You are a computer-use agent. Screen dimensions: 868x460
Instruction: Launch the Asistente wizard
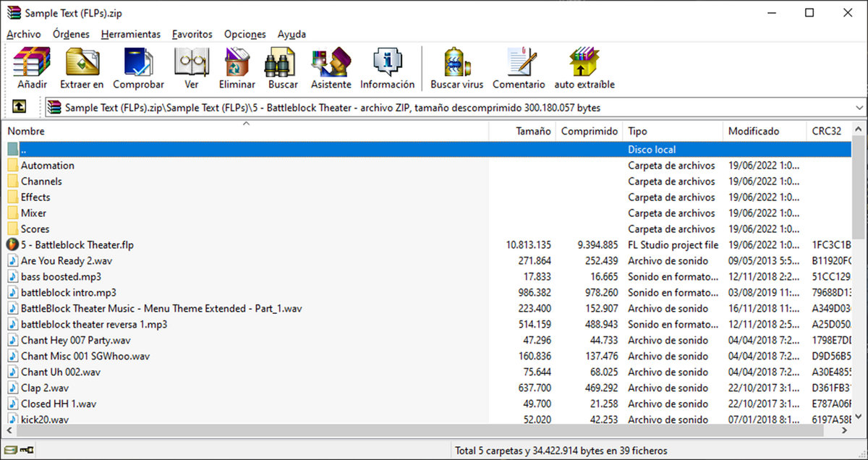pos(331,68)
